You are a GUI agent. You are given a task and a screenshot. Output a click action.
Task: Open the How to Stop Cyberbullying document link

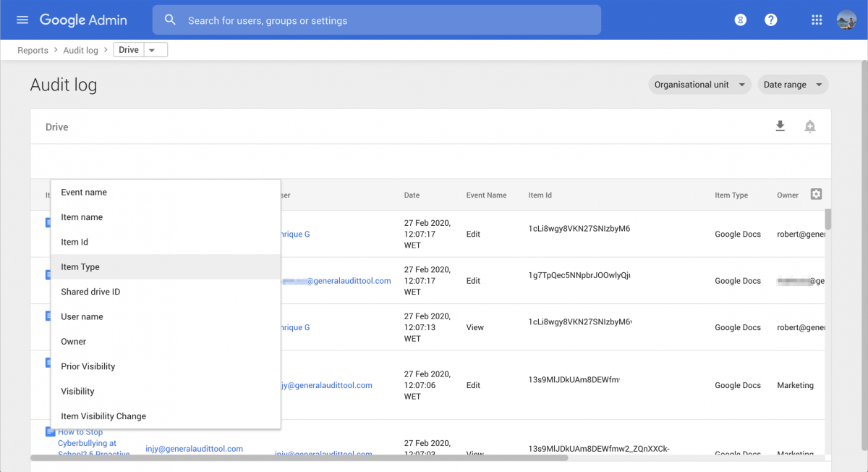pyautogui.click(x=93, y=443)
